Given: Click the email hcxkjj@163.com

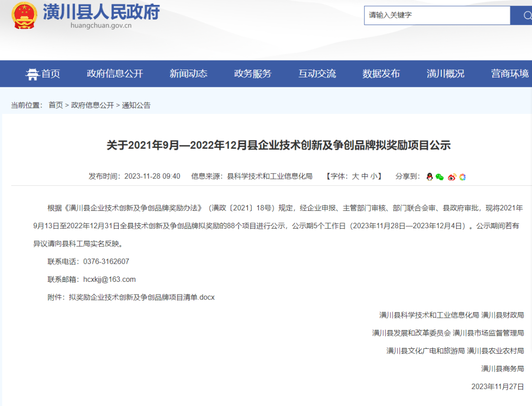Looking at the screenshot, I should coord(109,279).
